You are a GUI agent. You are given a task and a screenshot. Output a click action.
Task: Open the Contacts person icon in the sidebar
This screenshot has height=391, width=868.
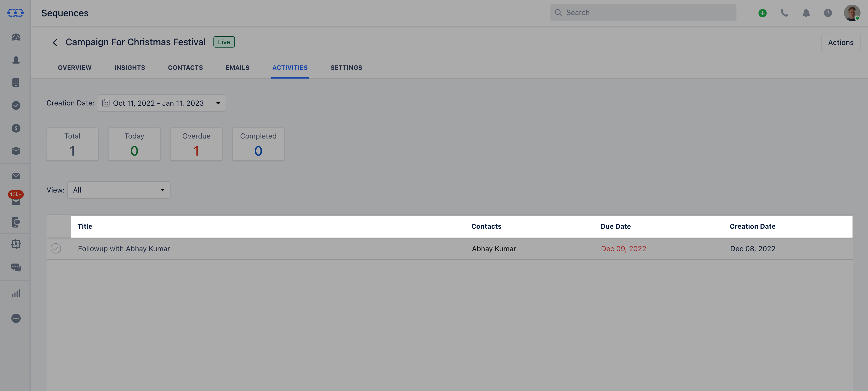[16, 60]
